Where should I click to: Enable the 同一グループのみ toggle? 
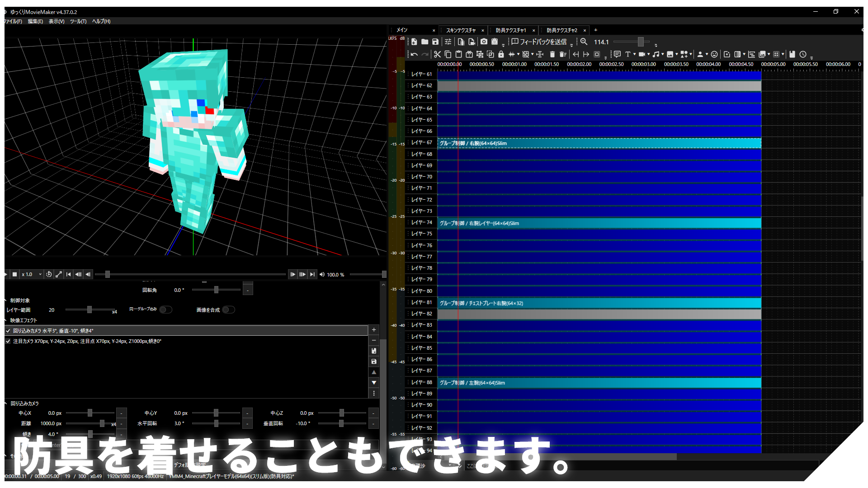(166, 310)
